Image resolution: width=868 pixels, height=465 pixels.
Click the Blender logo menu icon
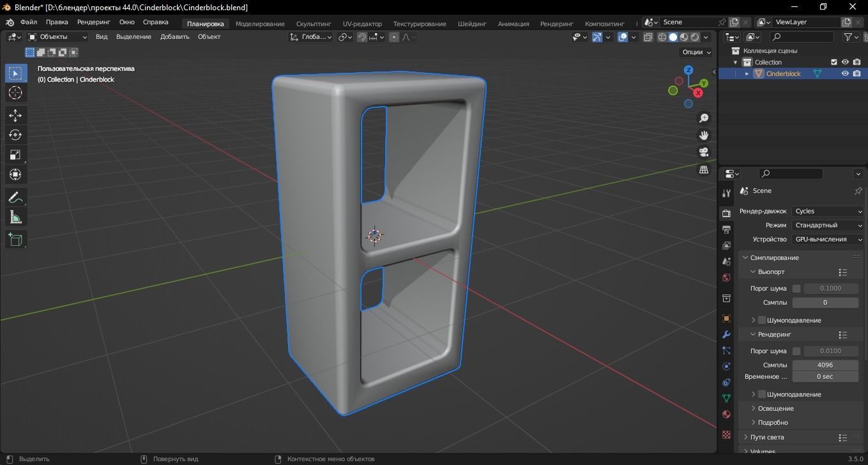[10, 22]
